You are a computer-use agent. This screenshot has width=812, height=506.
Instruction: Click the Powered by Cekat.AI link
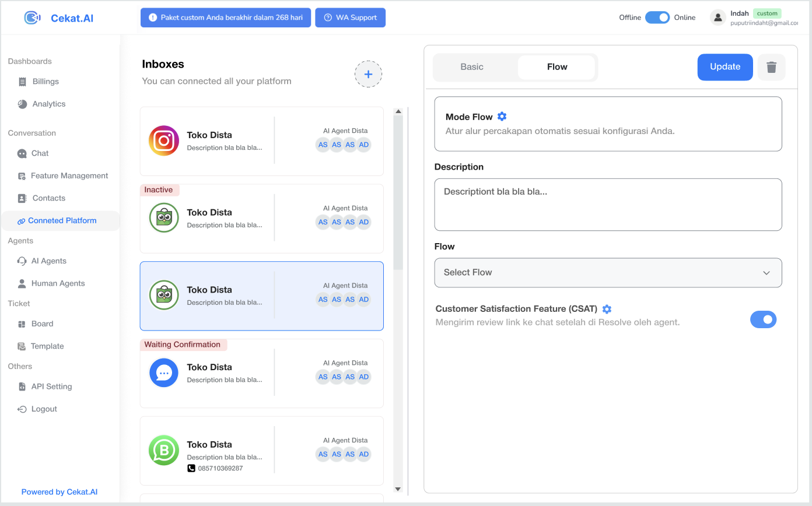coord(60,492)
